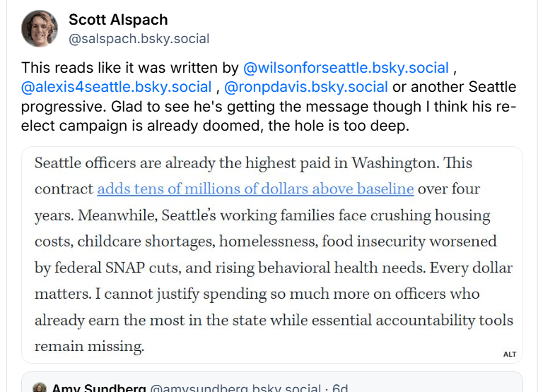This screenshot has height=392, width=543.
Task: Visit the @wilsonforseattle.bsky.social mention
Action: tap(346, 68)
